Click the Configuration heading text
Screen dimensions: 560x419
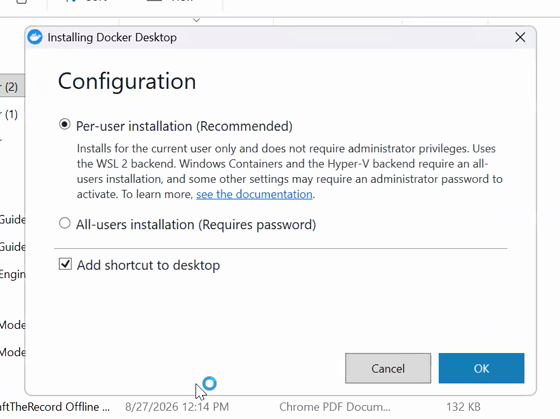[x=127, y=81]
